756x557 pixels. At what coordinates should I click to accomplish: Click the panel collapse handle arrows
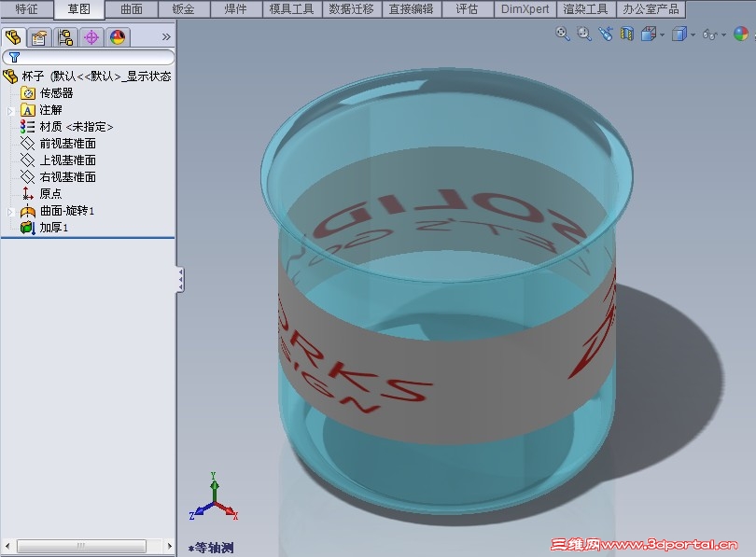coord(180,280)
